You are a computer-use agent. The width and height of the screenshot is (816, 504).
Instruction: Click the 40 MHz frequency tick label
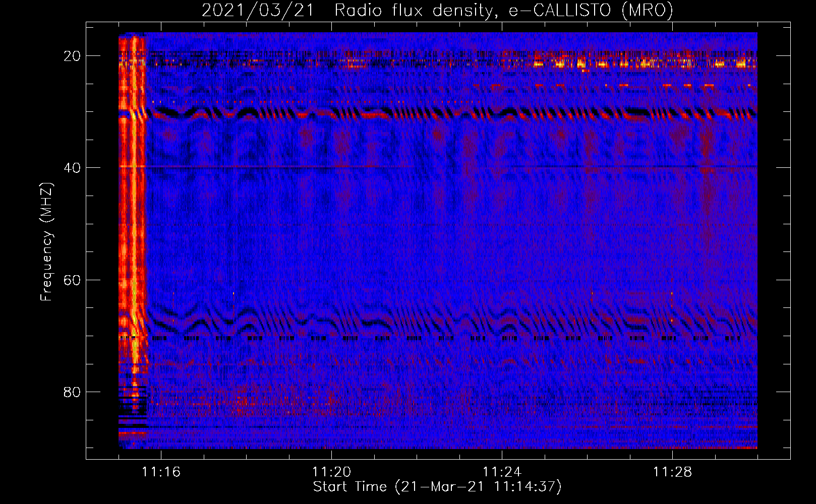point(72,168)
